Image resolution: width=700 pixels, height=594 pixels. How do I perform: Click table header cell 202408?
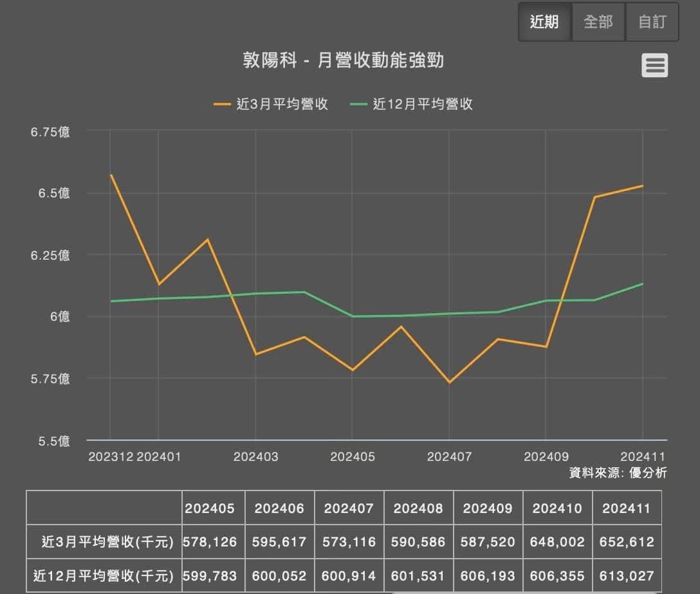click(x=418, y=508)
